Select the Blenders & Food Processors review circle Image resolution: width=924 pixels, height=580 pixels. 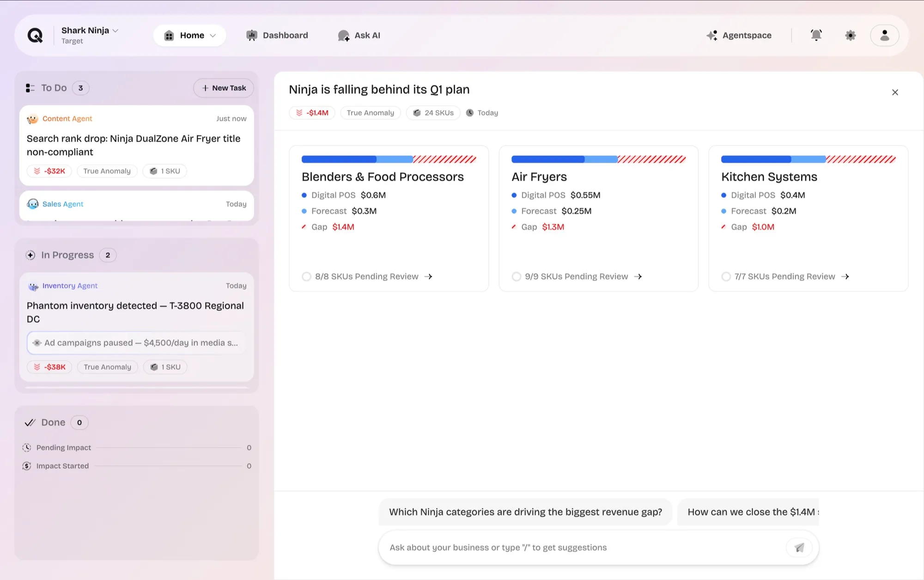point(306,276)
